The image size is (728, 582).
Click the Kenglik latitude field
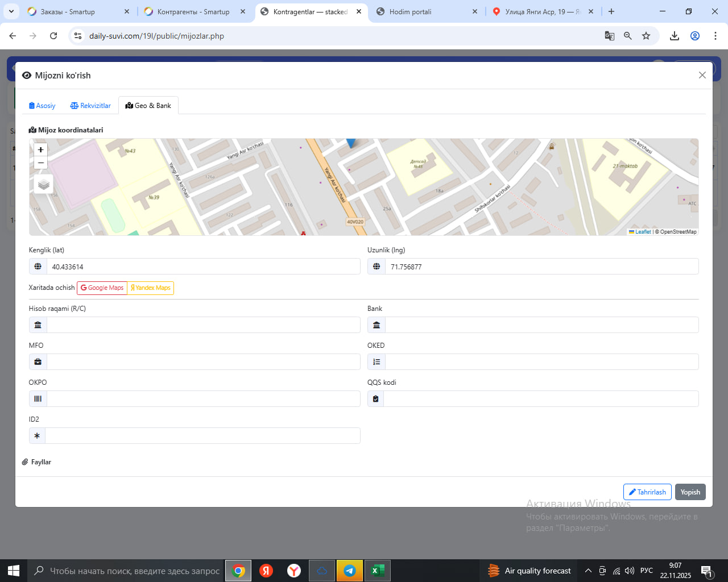[x=202, y=267]
